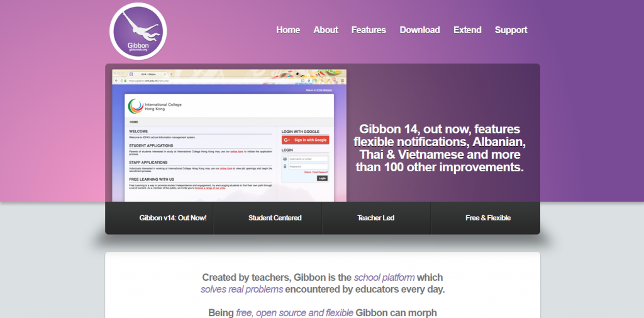The width and height of the screenshot is (644, 318).
Task: Open the Extend menu item
Action: (467, 30)
